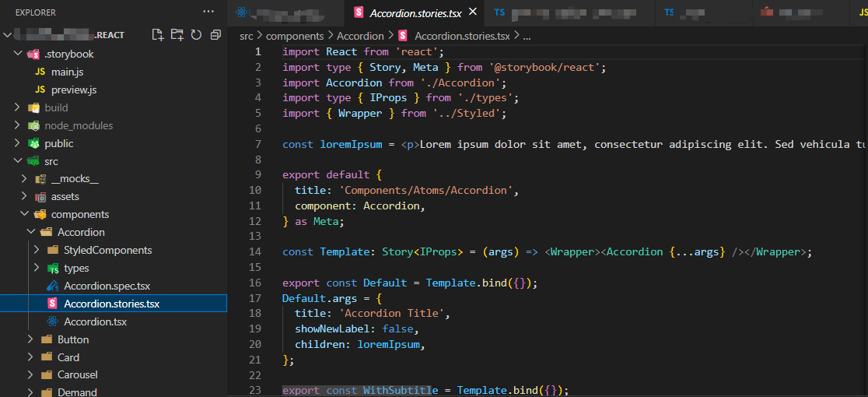868x397 pixels.
Task: Collapse the src folder chevron
Action: pyautogui.click(x=17, y=161)
